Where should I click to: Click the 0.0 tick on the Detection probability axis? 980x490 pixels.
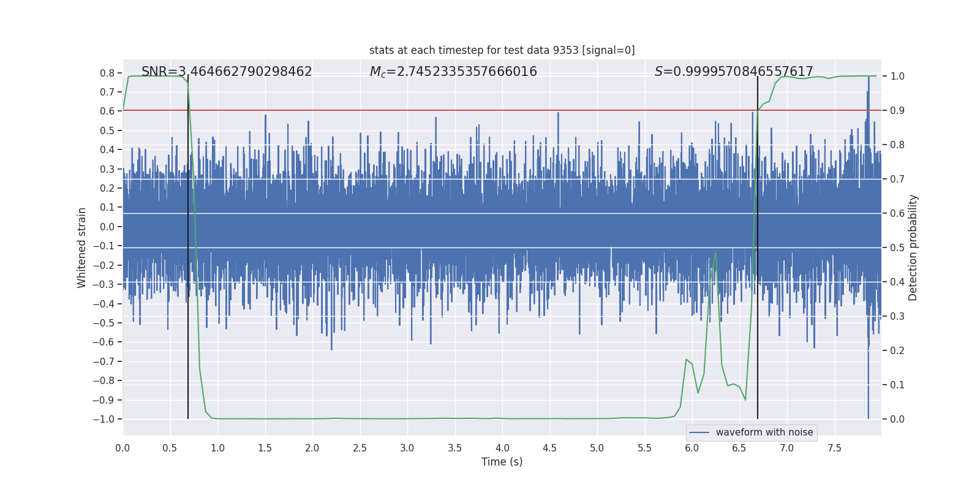[x=897, y=420]
